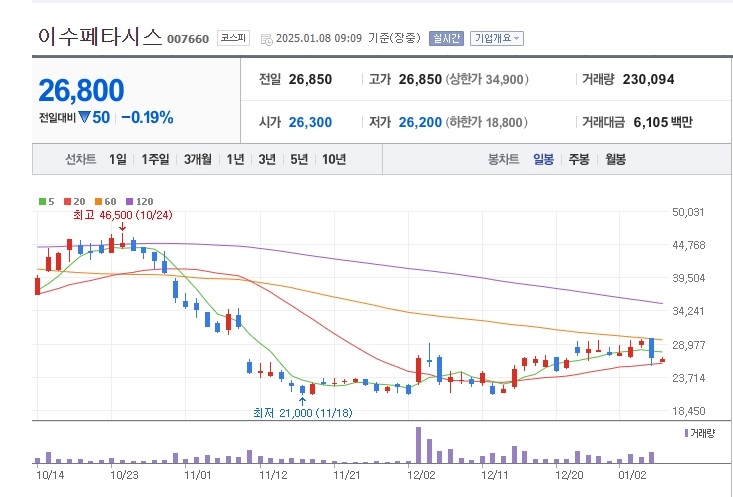This screenshot has height=497, width=733.
Task: Select the 1일 line chart period
Action: tap(118, 159)
